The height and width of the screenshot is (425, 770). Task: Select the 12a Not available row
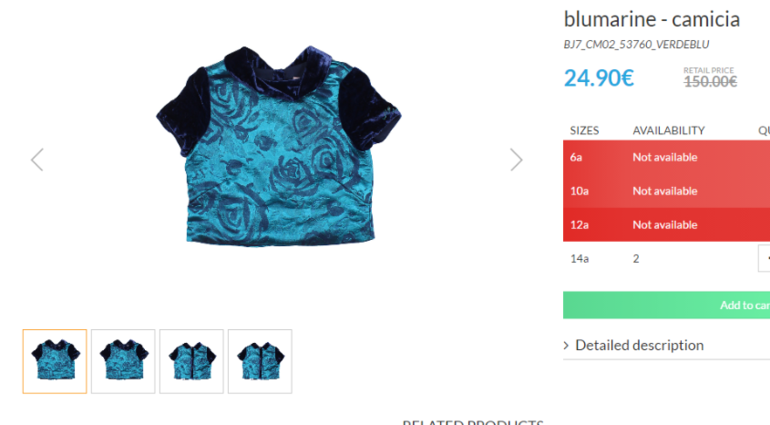(666, 225)
